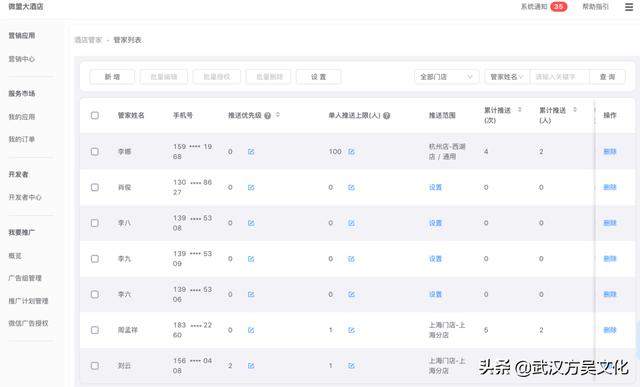Open the 全部门店 store dropdown
The image size is (640, 387).
[447, 77]
